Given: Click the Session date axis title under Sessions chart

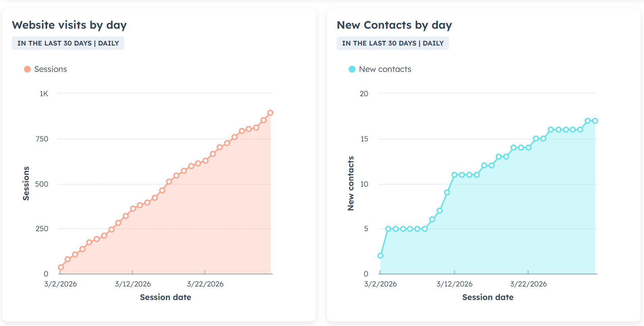Looking at the screenshot, I should click(x=166, y=297).
